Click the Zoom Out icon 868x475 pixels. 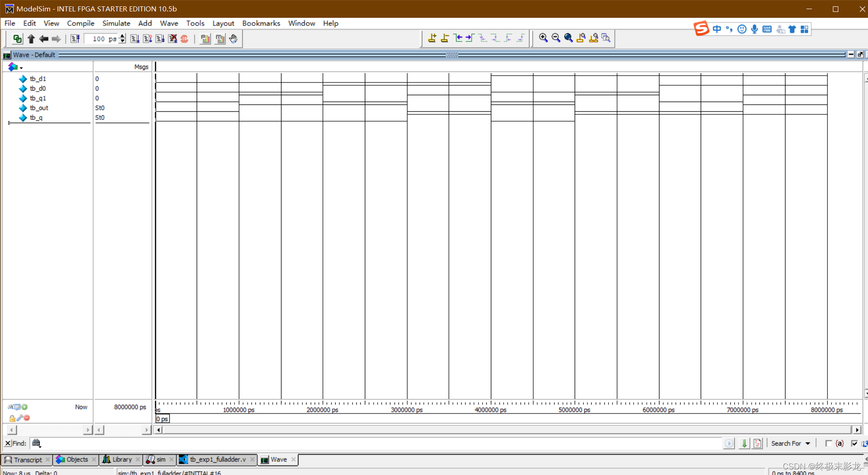point(556,38)
